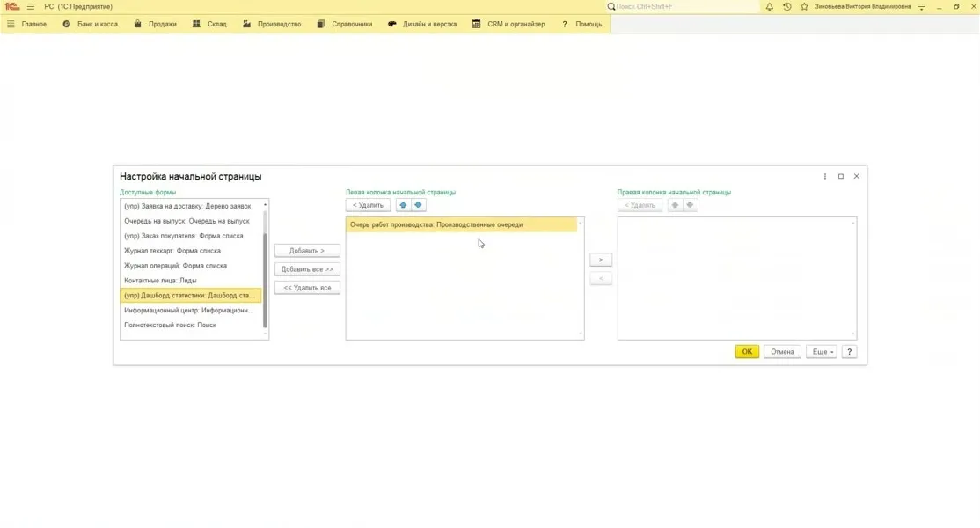The image size is (980, 528).
Task: Select Очередь на выпуск form
Action: click(x=191, y=221)
